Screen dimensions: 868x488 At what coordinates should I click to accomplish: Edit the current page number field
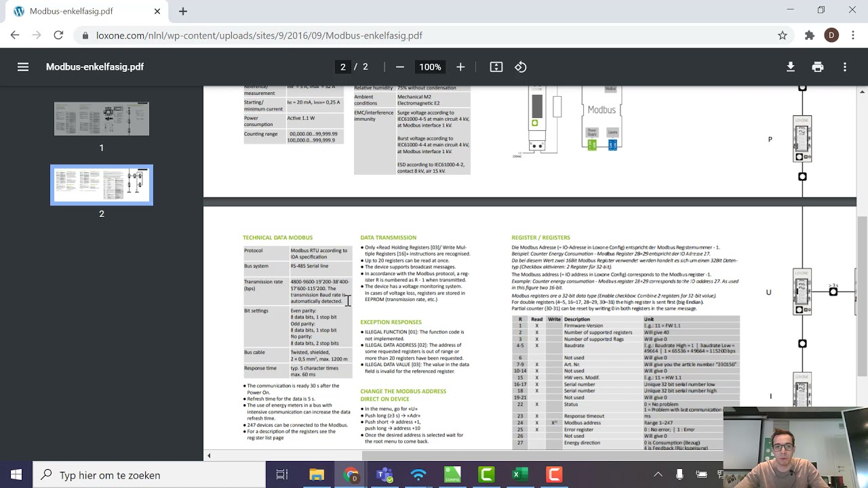pyautogui.click(x=343, y=66)
